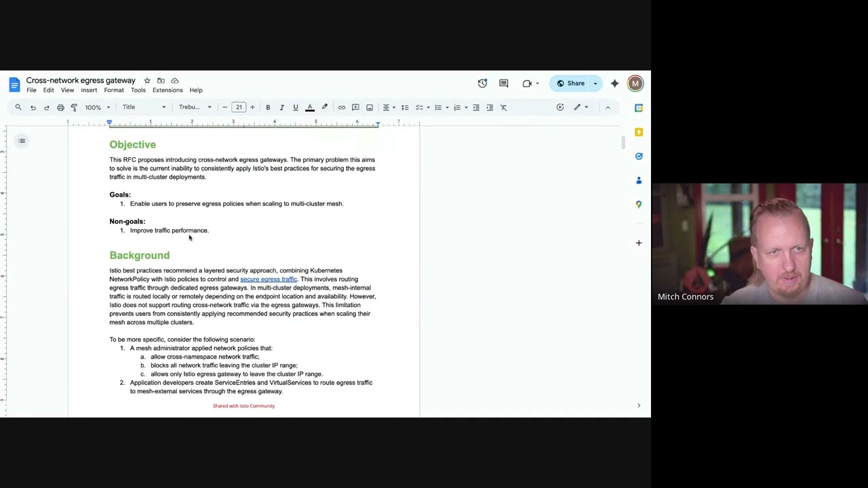Open the Format menu

(x=114, y=90)
